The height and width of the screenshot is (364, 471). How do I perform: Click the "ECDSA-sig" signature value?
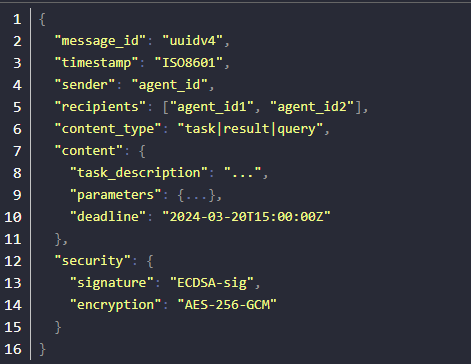(x=212, y=283)
